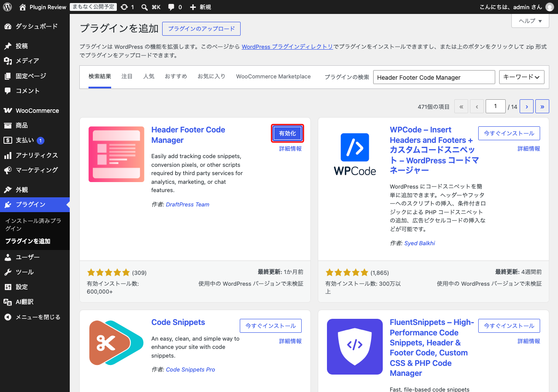Open the Header Footer Code Manager title link
The height and width of the screenshot is (392, 558).
pos(188,135)
